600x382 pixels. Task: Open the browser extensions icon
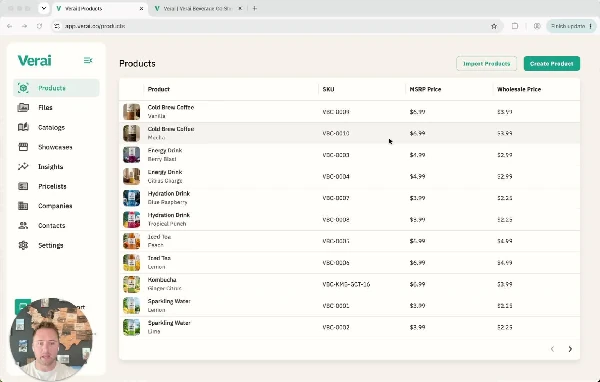pyautogui.click(x=515, y=26)
